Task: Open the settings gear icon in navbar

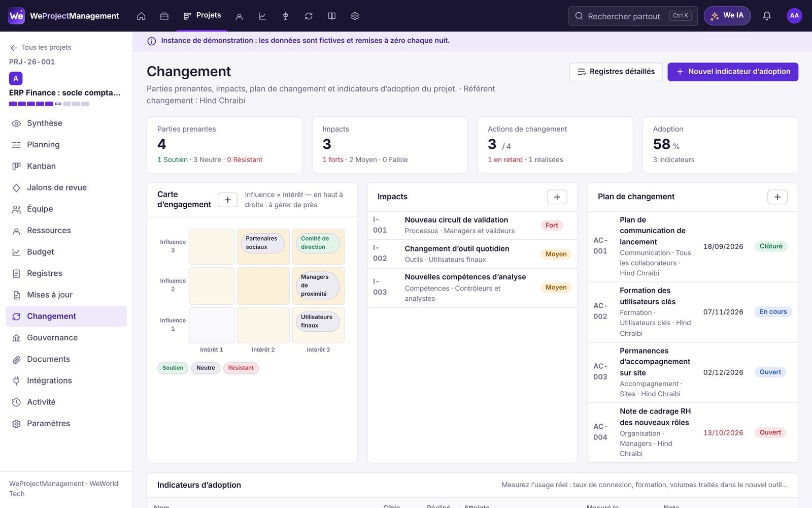Action: (x=355, y=16)
